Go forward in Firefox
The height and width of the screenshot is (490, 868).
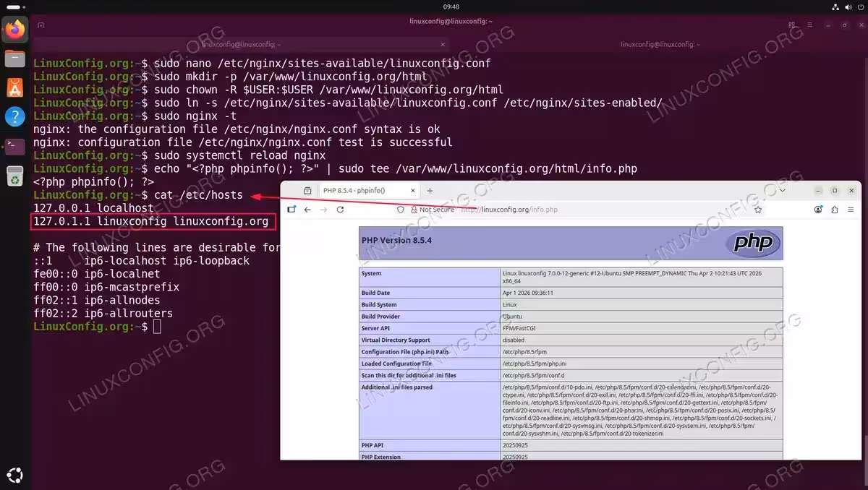point(323,210)
